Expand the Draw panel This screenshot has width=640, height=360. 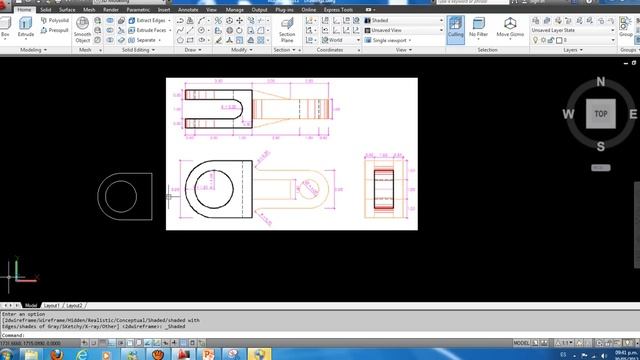click(x=193, y=50)
